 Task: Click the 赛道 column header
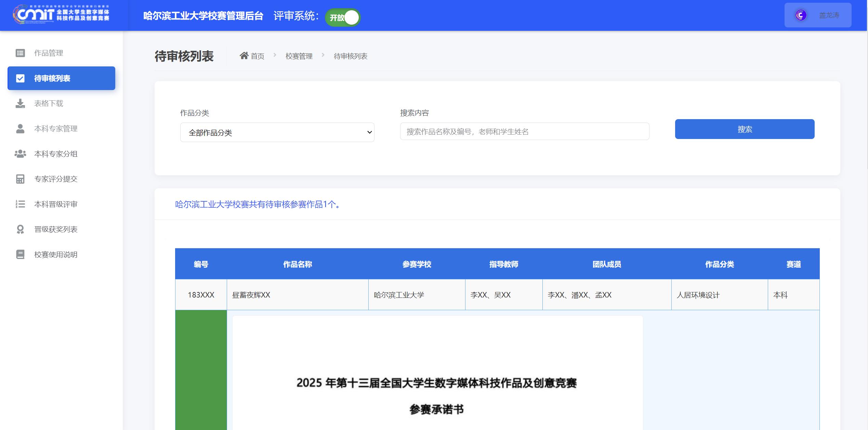tap(794, 264)
